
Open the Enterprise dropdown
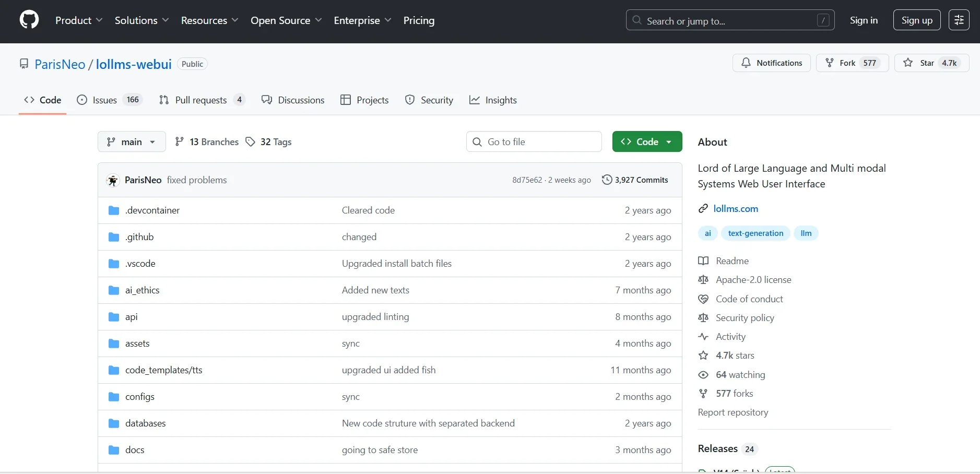coord(362,20)
